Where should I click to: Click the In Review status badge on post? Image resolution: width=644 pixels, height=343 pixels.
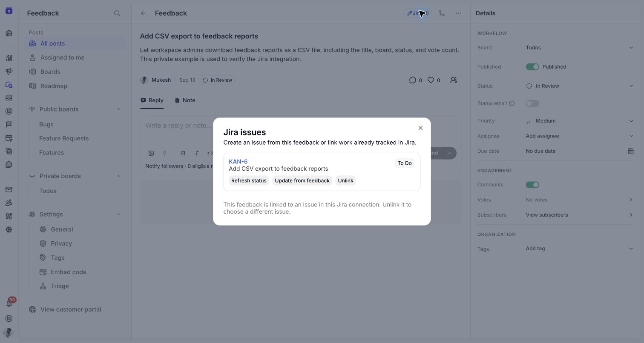217,80
